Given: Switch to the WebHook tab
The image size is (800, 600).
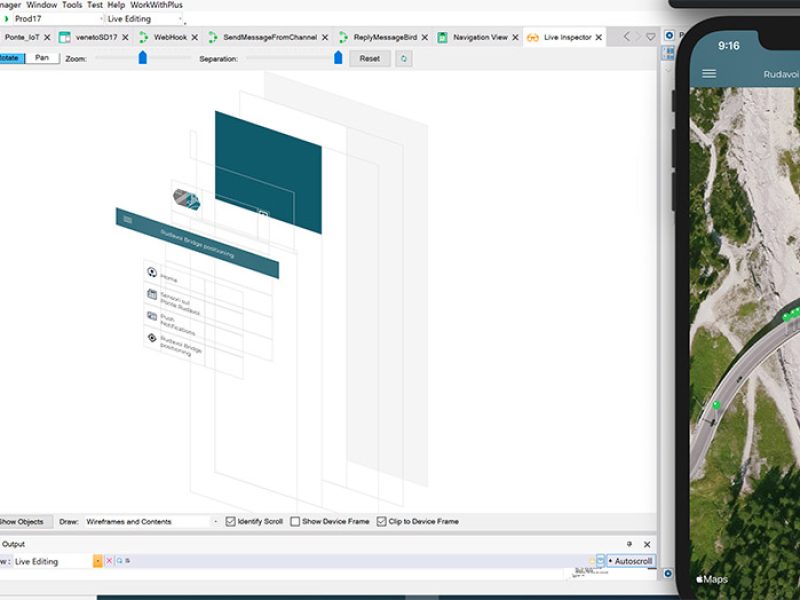Looking at the screenshot, I should (170, 37).
